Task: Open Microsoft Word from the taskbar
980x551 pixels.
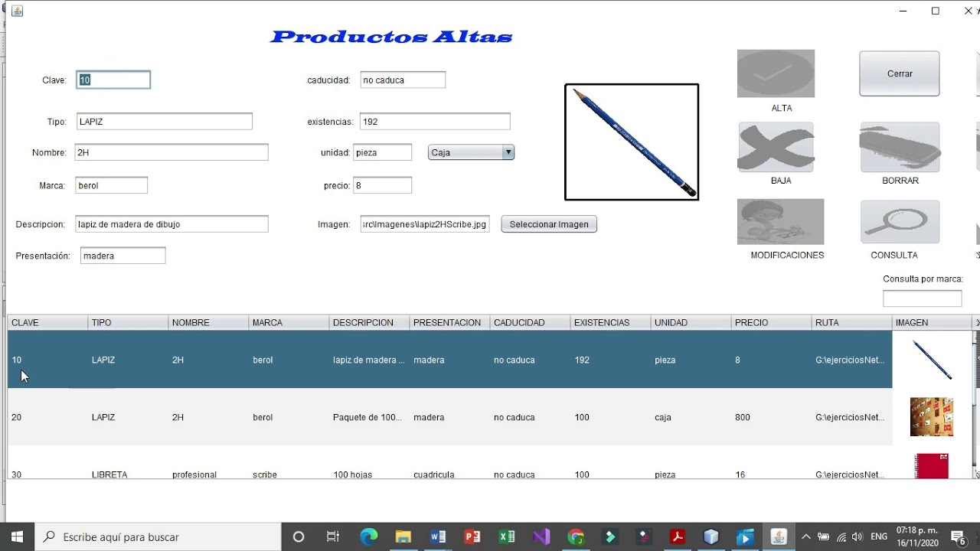Action: tap(438, 537)
